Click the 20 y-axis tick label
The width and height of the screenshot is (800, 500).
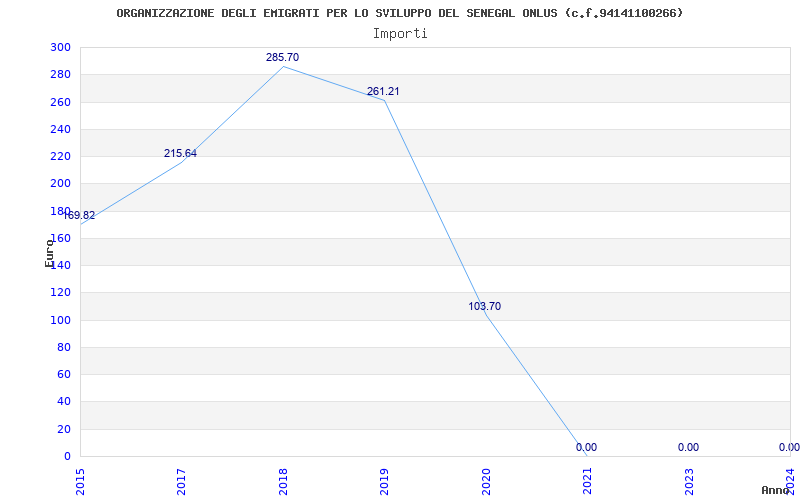point(64,429)
